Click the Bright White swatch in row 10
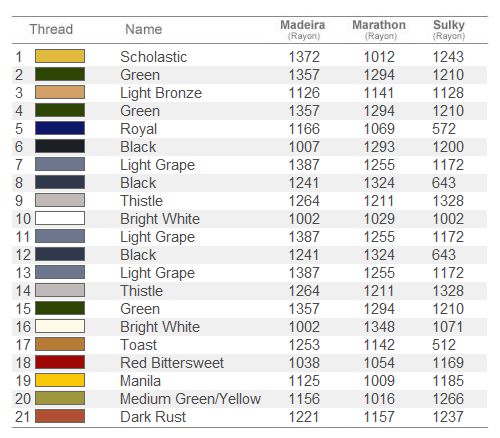Screen dimensions: 500x438 pyautogui.click(x=60, y=218)
